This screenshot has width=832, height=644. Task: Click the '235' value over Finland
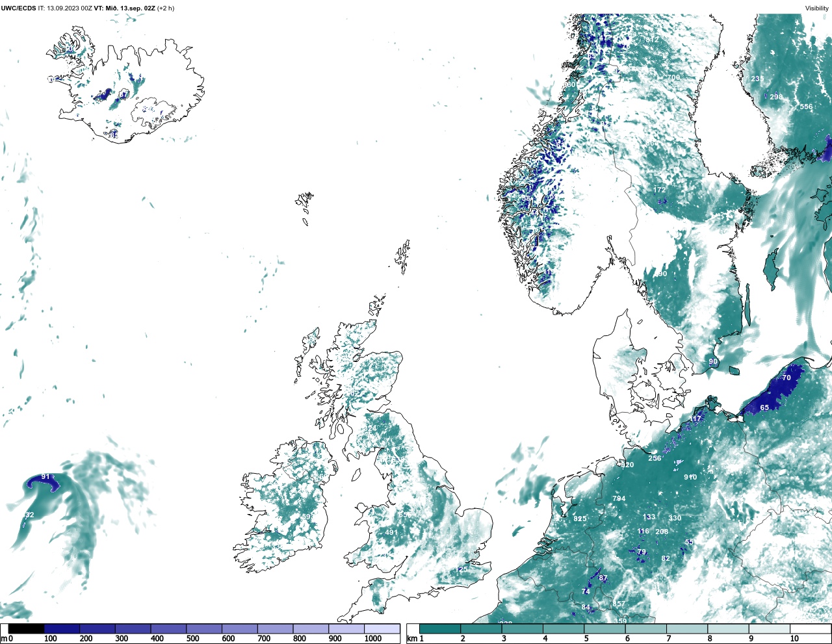[x=757, y=79]
